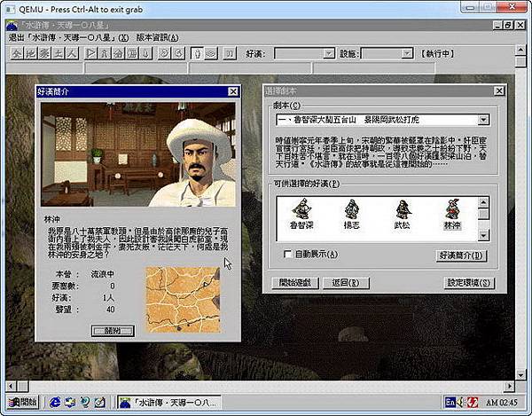Click the app icon in game title bar
The image size is (532, 416).
coord(12,26)
